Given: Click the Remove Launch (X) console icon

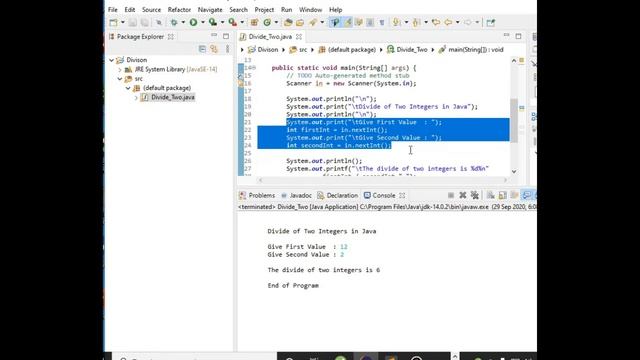Looking at the screenshot, I should pos(462,196).
